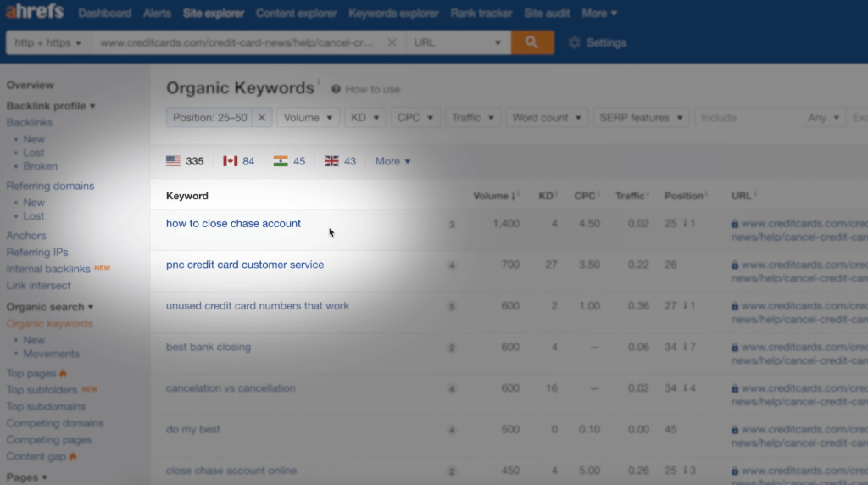Collapse Organic search section

click(x=50, y=307)
